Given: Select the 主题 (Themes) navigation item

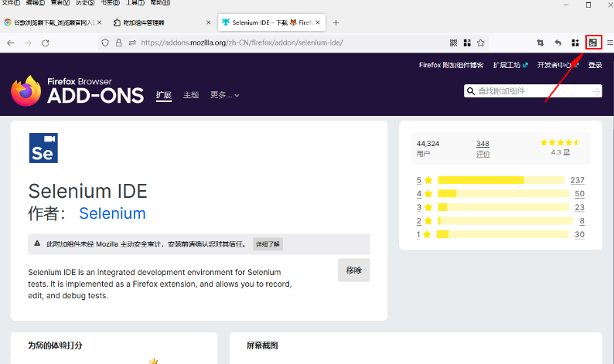Looking at the screenshot, I should pyautogui.click(x=191, y=95).
